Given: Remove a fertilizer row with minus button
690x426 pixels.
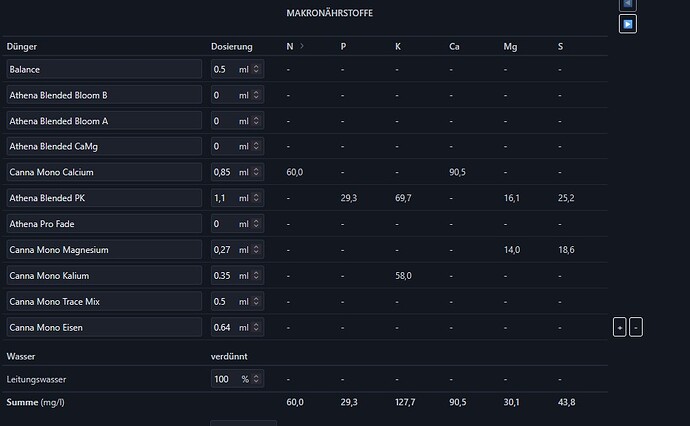Looking at the screenshot, I should point(635,327).
